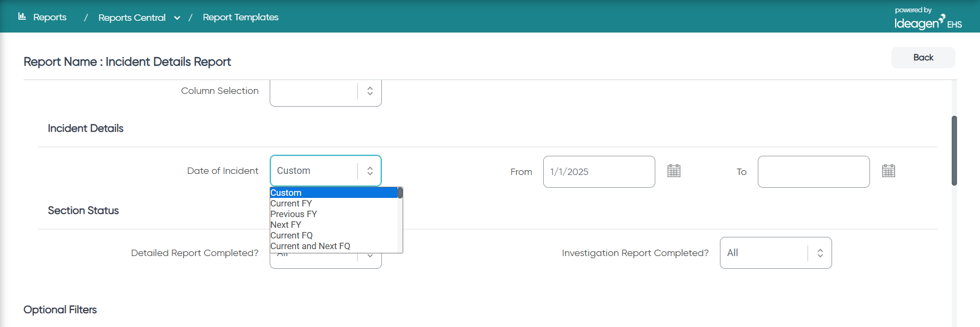Click the Back button
The height and width of the screenshot is (327, 980).
point(923,58)
